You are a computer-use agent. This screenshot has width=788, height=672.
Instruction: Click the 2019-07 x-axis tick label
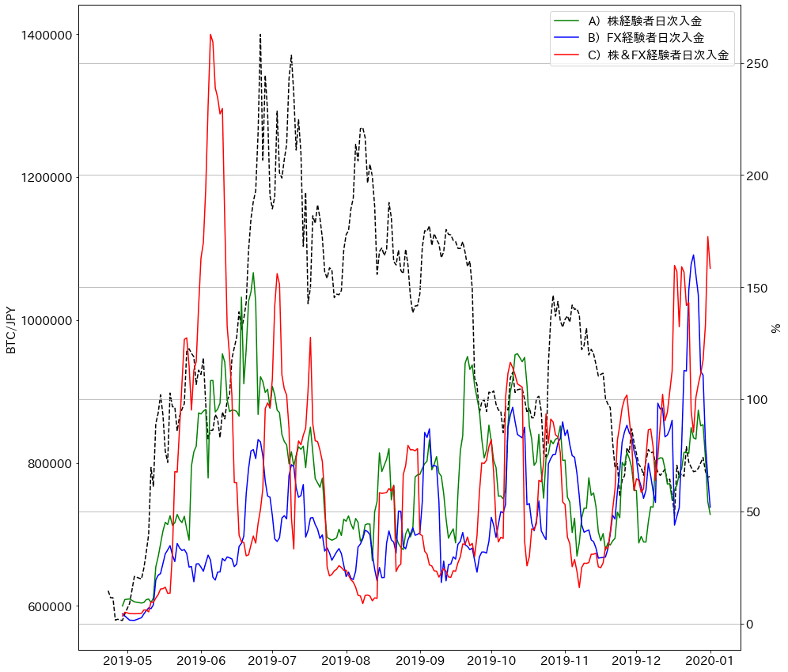(x=272, y=659)
